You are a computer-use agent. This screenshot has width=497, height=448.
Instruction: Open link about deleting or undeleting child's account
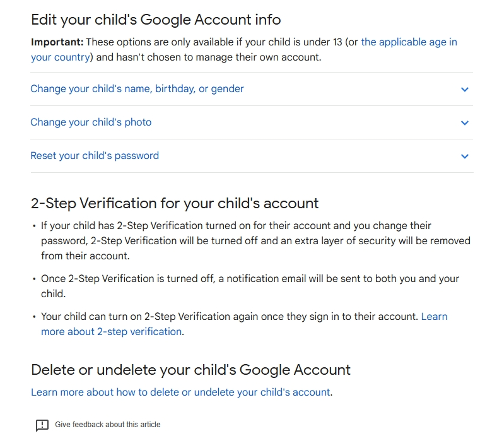(180, 392)
